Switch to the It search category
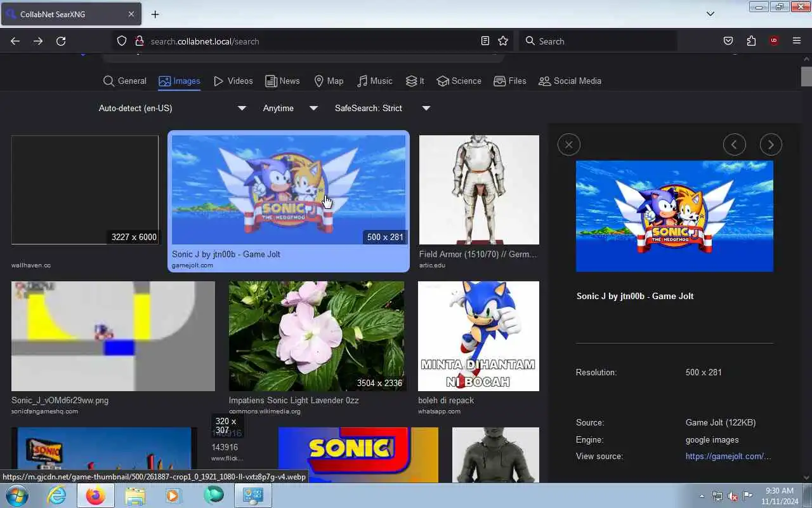 click(416, 81)
